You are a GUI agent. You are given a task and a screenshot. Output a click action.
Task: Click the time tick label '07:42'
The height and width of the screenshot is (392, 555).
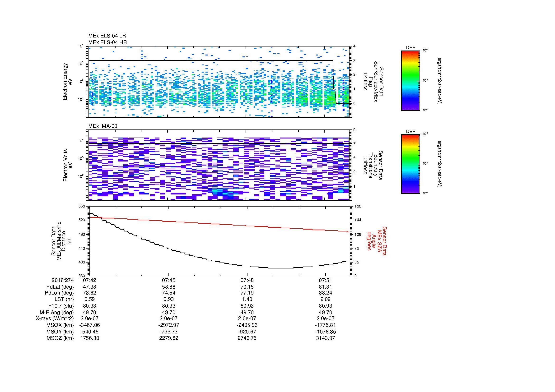pyautogui.click(x=89, y=280)
